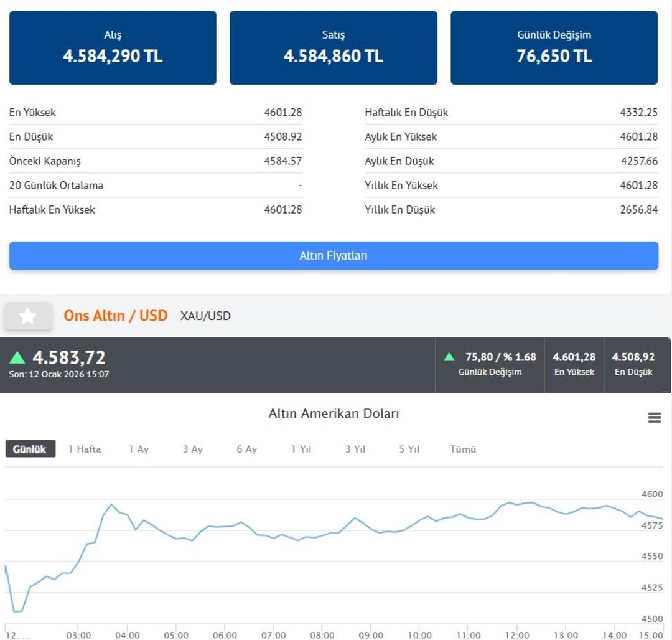Select the 3 Yıl chart range
Viewport: 672px width, 640px height.
pyautogui.click(x=355, y=449)
